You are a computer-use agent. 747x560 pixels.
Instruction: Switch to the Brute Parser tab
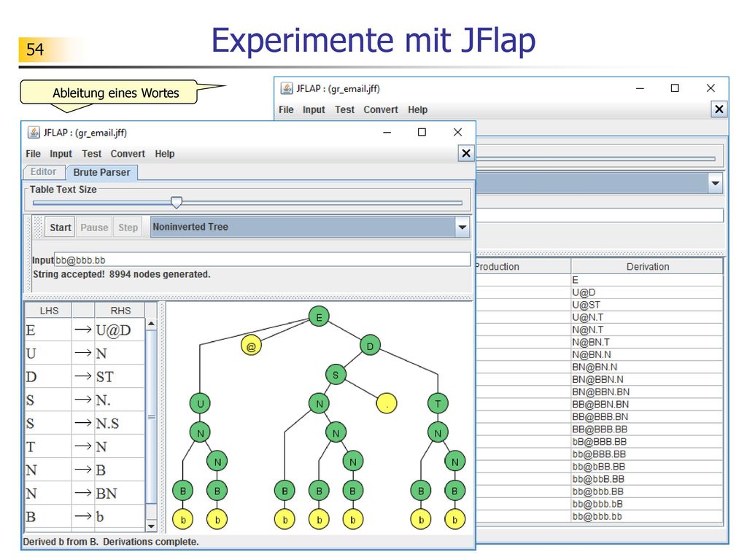(101, 172)
